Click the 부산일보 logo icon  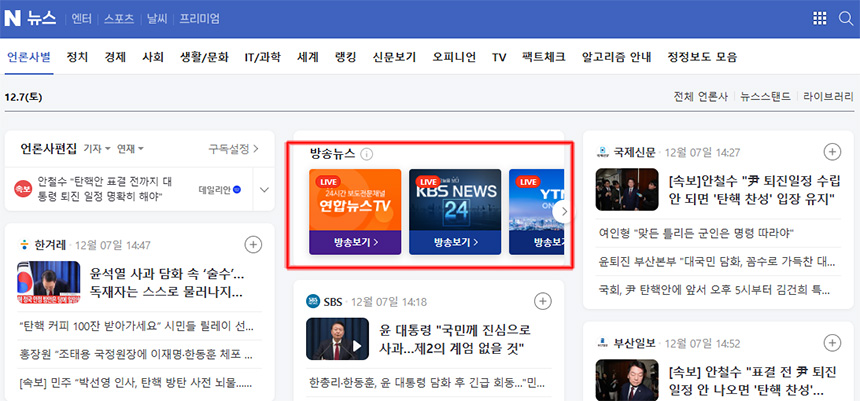click(603, 343)
